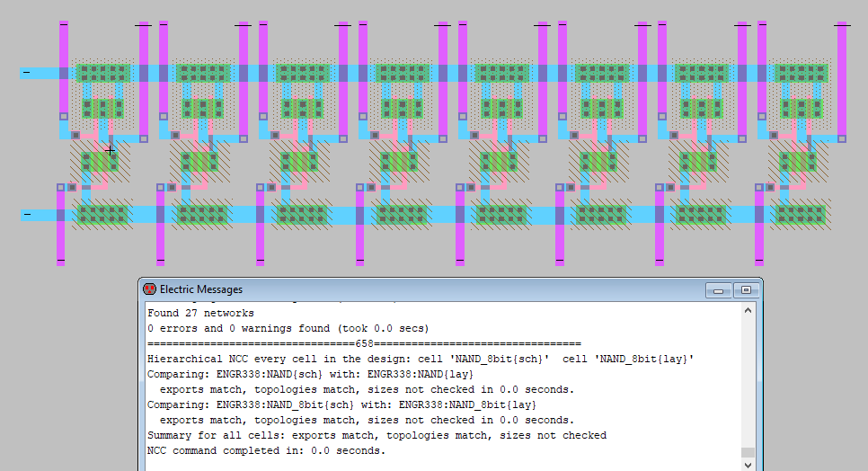This screenshot has width=868, height=471.
Task: Click 'Comparing: ENGR338:NAND_8bit{sch}' message line
Action: point(341,405)
